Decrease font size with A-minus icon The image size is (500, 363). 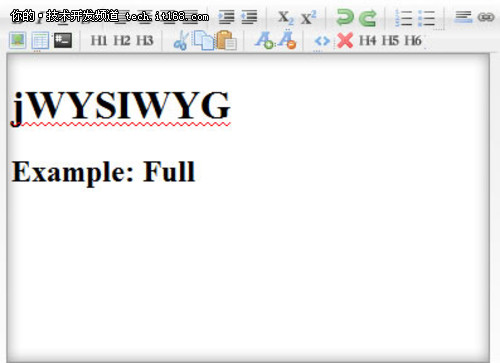(287, 40)
